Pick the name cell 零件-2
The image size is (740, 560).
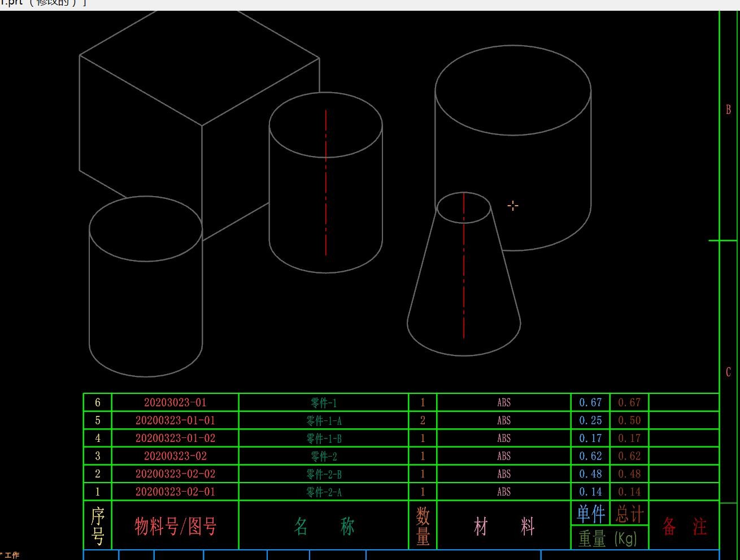click(x=324, y=456)
